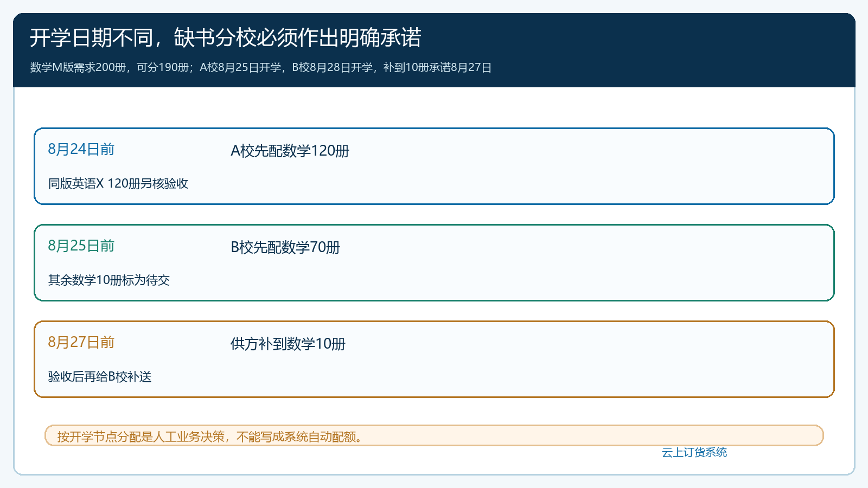Click the B校8月28日开学 text in the subtitle

[x=333, y=67]
